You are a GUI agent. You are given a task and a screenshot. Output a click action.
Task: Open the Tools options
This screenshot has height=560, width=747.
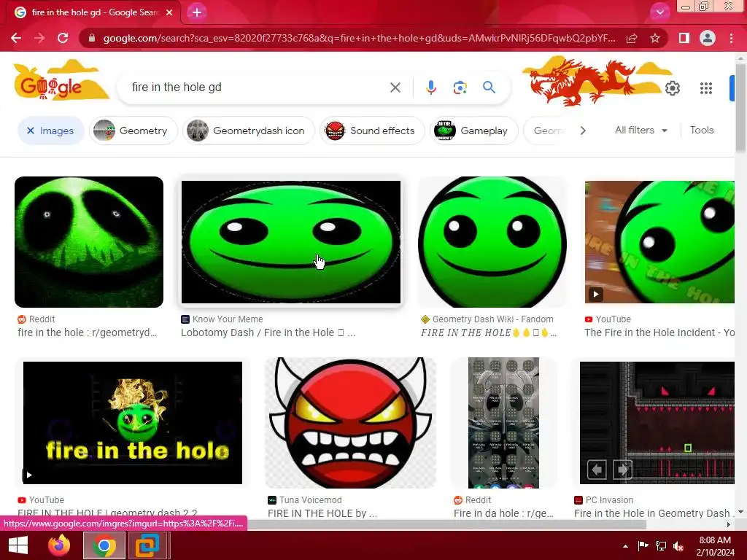(x=702, y=130)
